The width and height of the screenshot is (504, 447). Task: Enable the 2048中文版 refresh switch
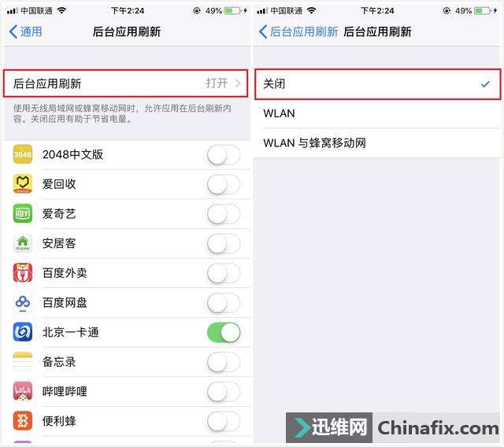(x=224, y=155)
